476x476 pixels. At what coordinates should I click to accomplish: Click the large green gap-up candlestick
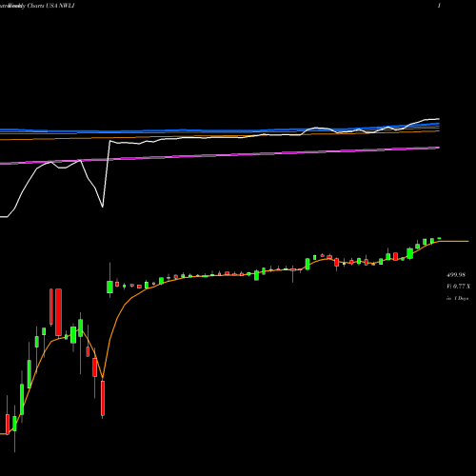[109, 287]
